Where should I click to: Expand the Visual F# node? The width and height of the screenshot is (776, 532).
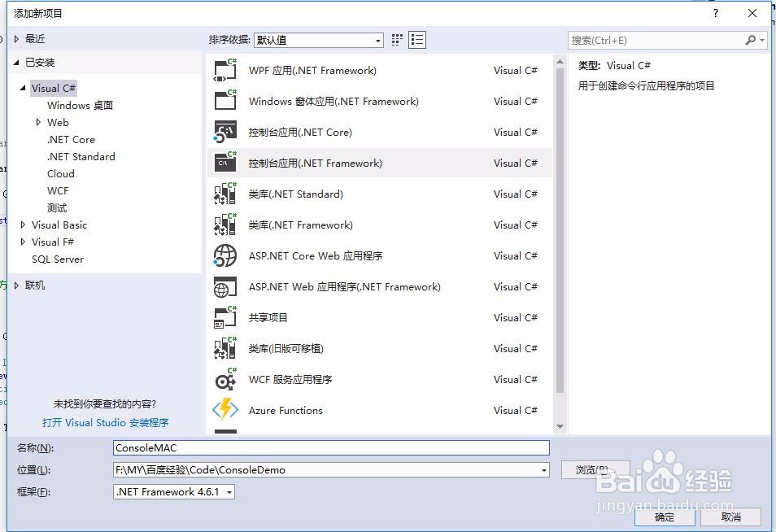[23, 242]
